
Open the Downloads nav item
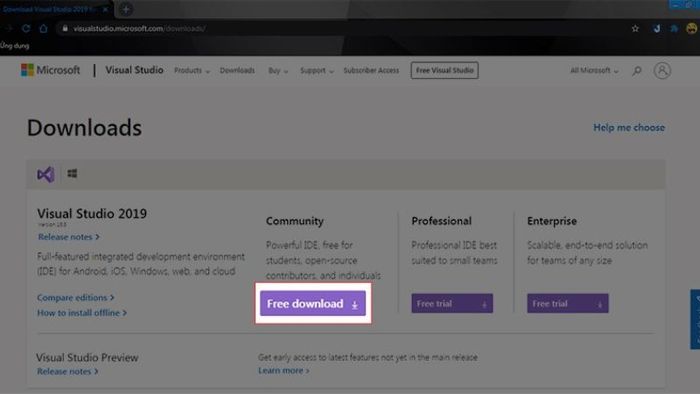click(237, 71)
